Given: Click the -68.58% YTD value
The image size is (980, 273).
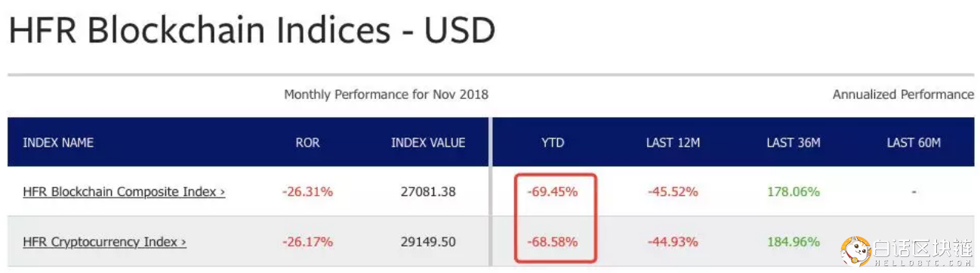Looking at the screenshot, I should pyautogui.click(x=553, y=242).
